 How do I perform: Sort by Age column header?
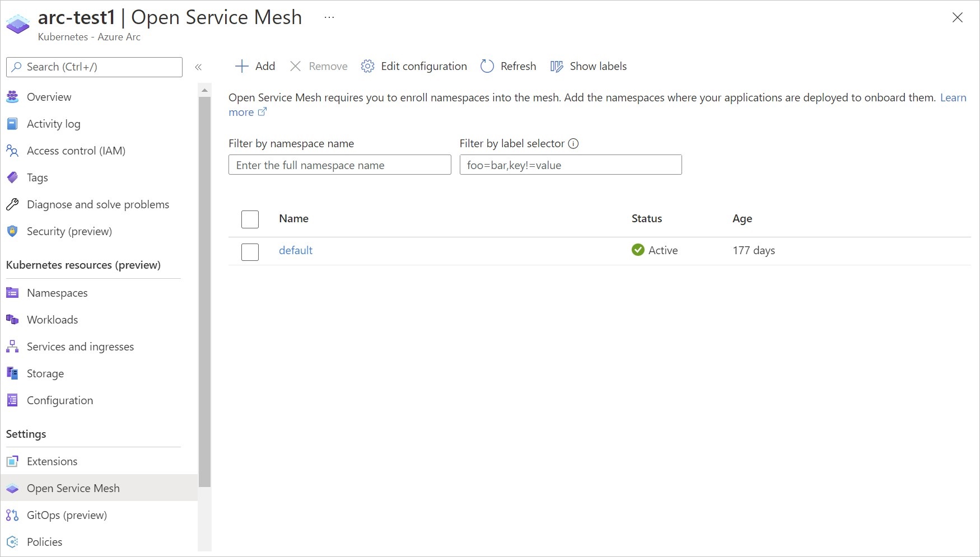tap(742, 218)
